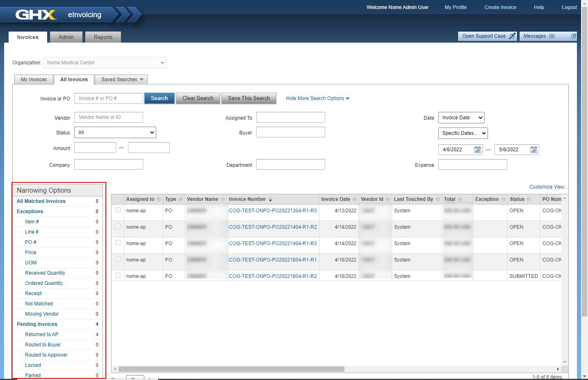Select checkbox for invoice PO20221804-R1-R1
This screenshot has height=380, width=588.
pyautogui.click(x=118, y=259)
